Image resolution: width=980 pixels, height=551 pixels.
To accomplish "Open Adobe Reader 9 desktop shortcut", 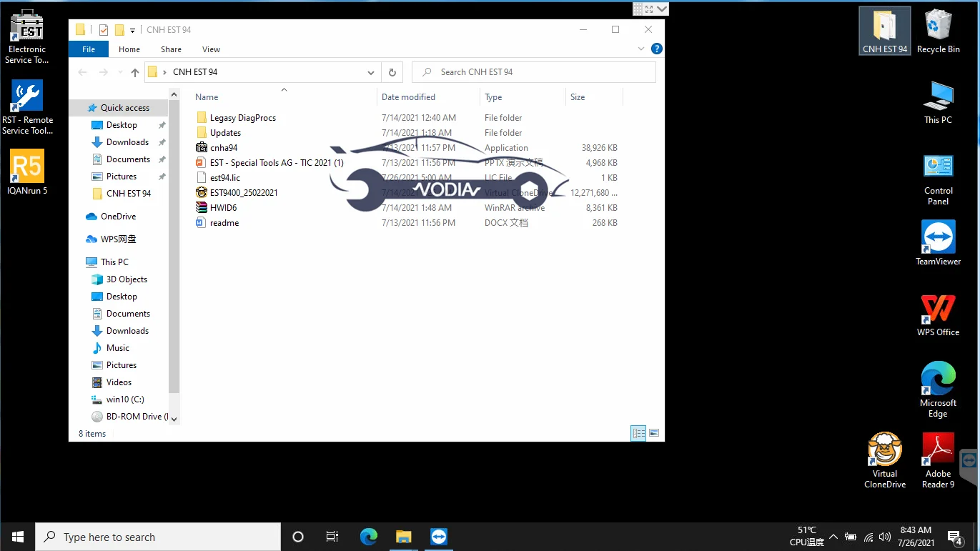I will point(938,461).
